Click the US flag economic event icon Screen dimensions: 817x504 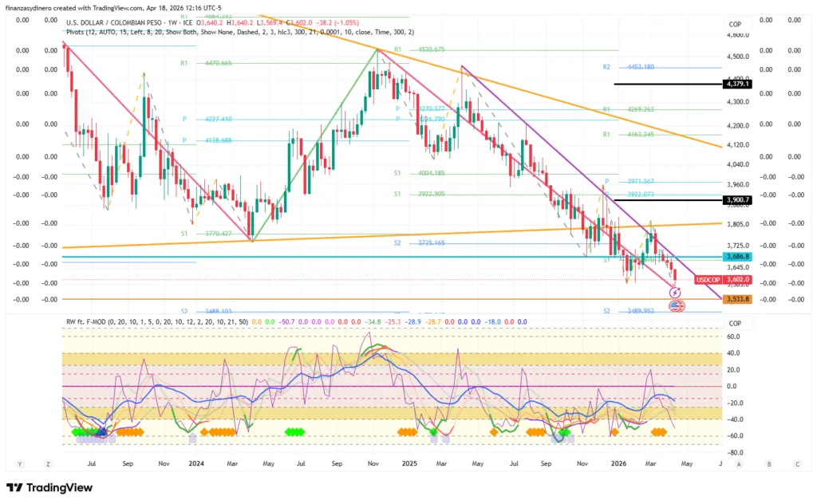tap(675, 306)
